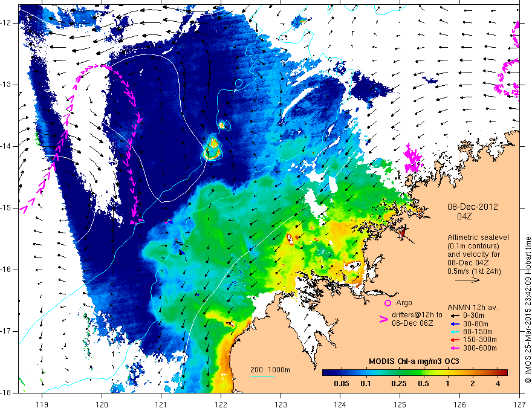Click the 'MODIS Chl-a mg/m3 OC3' title

click(x=414, y=361)
